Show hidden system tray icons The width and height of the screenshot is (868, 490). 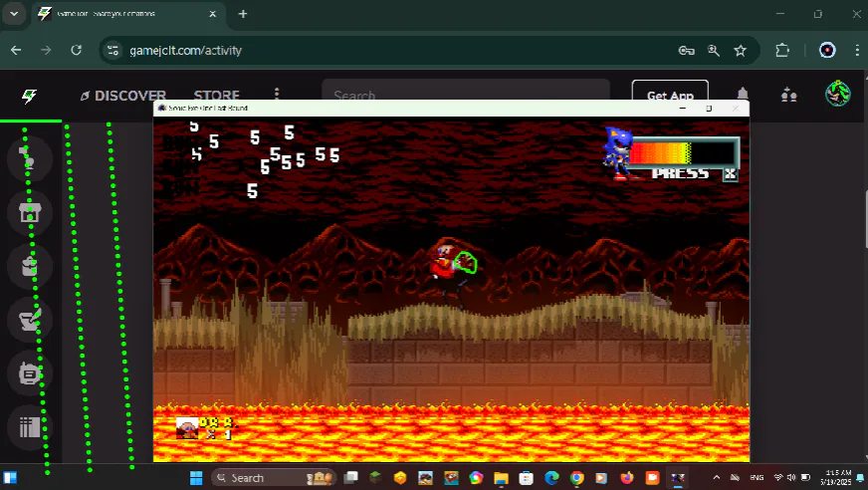point(717,477)
